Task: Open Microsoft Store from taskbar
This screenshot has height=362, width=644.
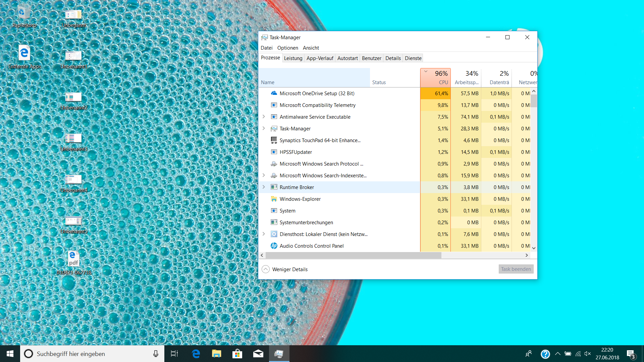Action: [237, 354]
